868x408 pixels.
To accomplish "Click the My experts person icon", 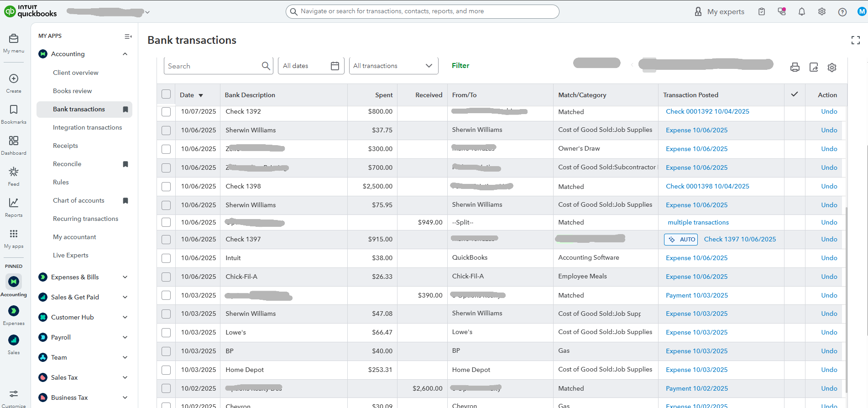I will (698, 11).
